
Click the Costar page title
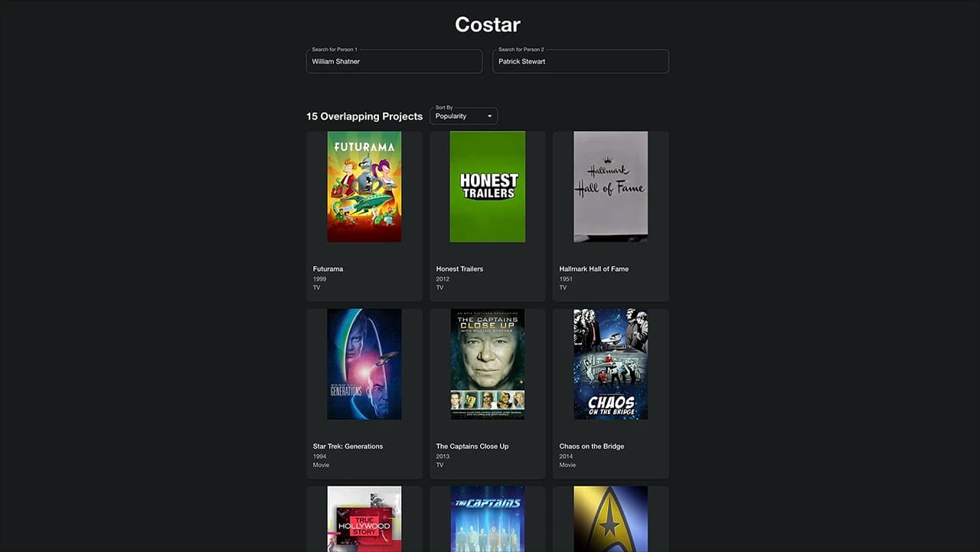point(488,24)
